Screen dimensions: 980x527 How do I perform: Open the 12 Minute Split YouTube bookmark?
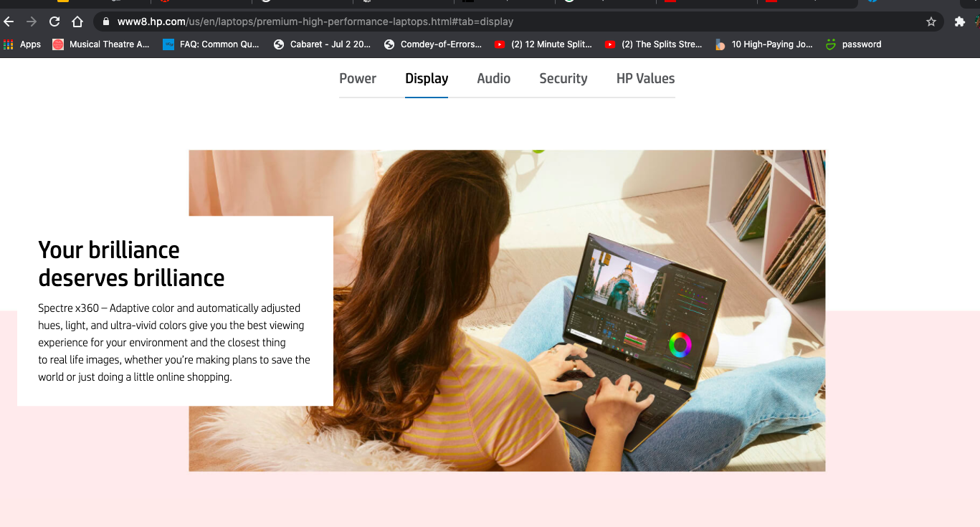pyautogui.click(x=543, y=44)
